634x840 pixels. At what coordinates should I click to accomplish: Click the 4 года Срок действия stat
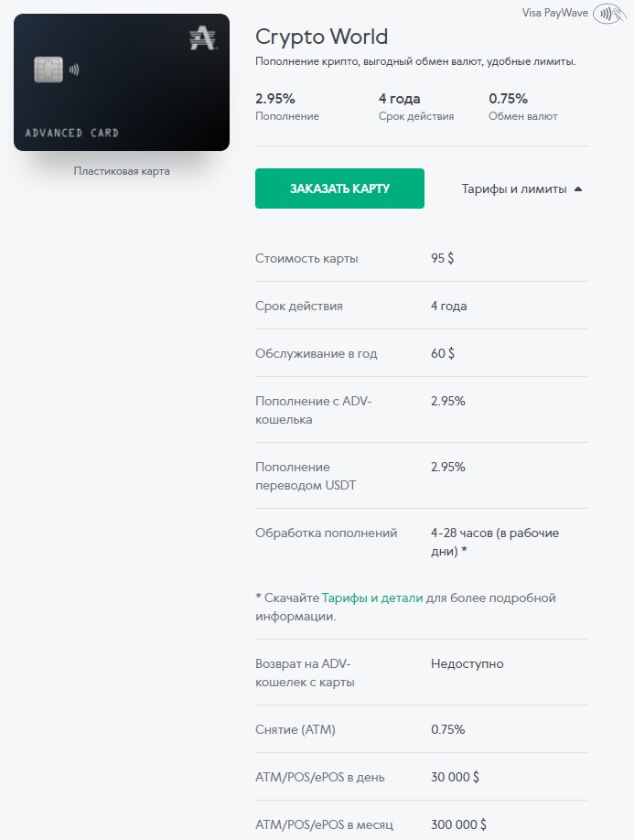click(x=416, y=107)
